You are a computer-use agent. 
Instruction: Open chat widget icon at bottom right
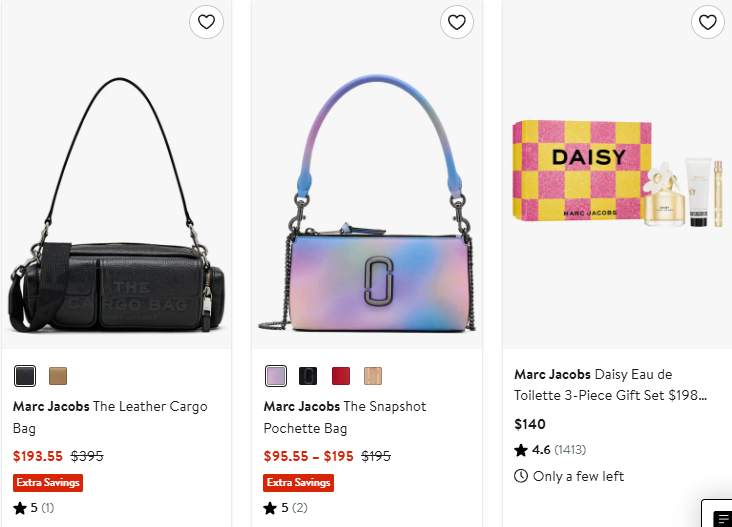722,517
